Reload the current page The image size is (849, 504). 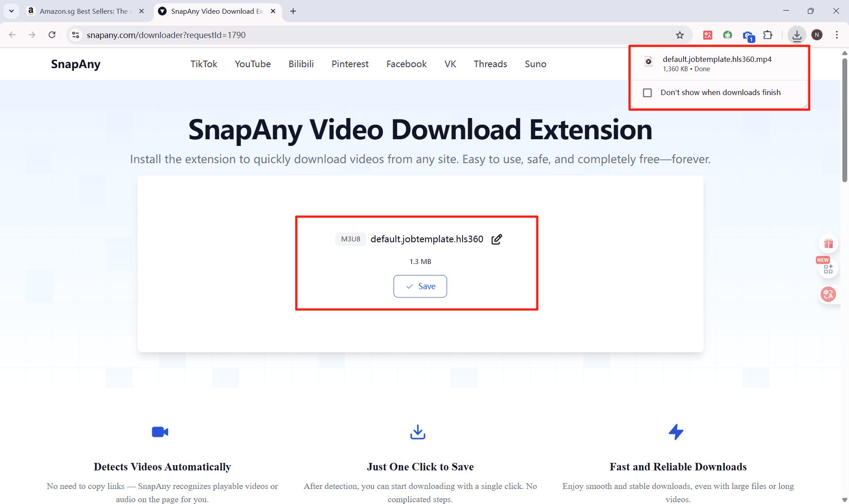52,35
